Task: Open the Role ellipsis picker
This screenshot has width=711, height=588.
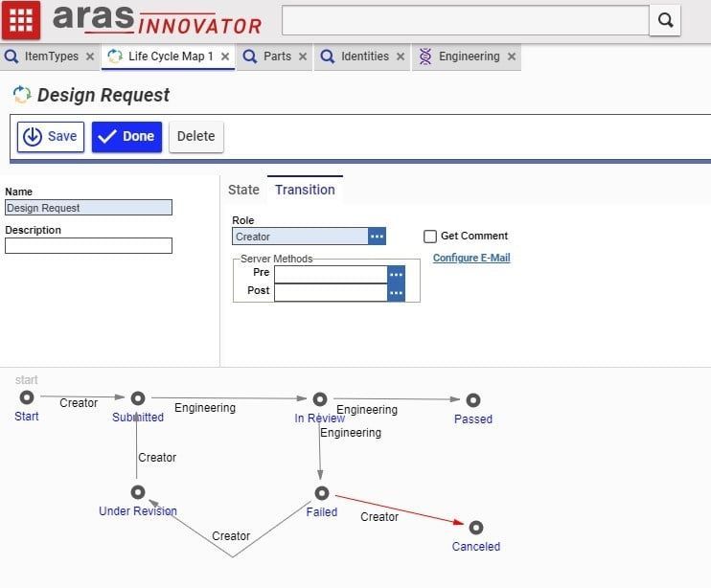Action: coord(377,237)
